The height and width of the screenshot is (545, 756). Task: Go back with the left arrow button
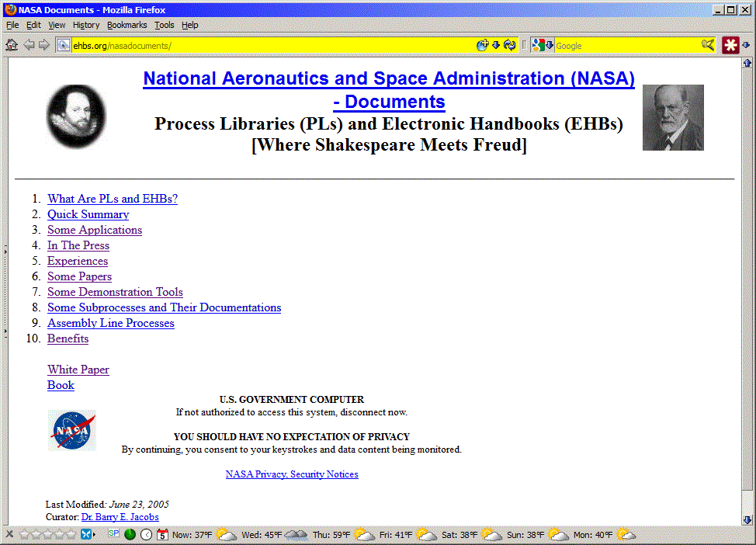coord(29,45)
